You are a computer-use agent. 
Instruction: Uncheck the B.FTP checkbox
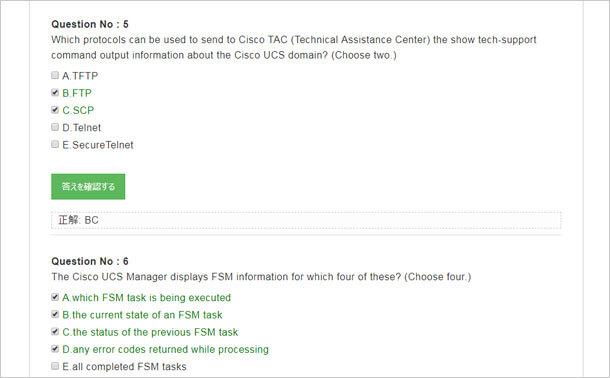(x=55, y=93)
